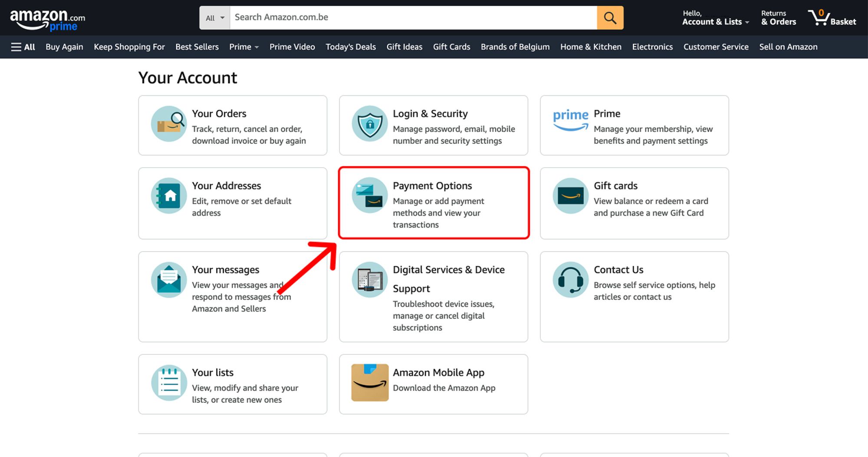Screen dimensions: 868x457
Task: Expand the Account & Lists menu
Action: tap(715, 18)
